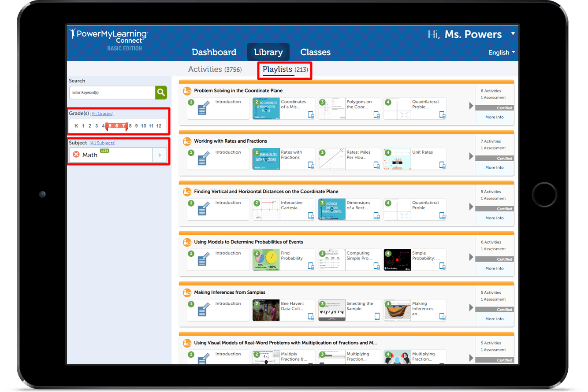Open More Info for Using Models to Determine Probabilities
This screenshot has width=588, height=392.
pyautogui.click(x=495, y=268)
